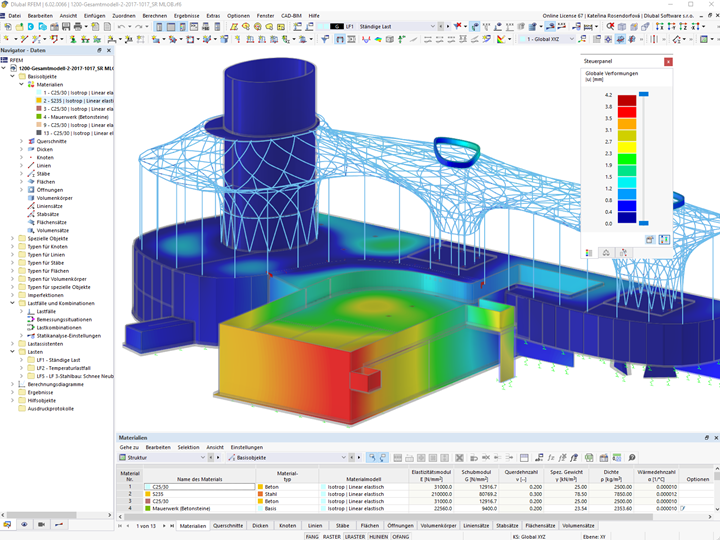This screenshot has height=540, width=720.
Task: Open the Berechnen menu
Action: point(155,16)
